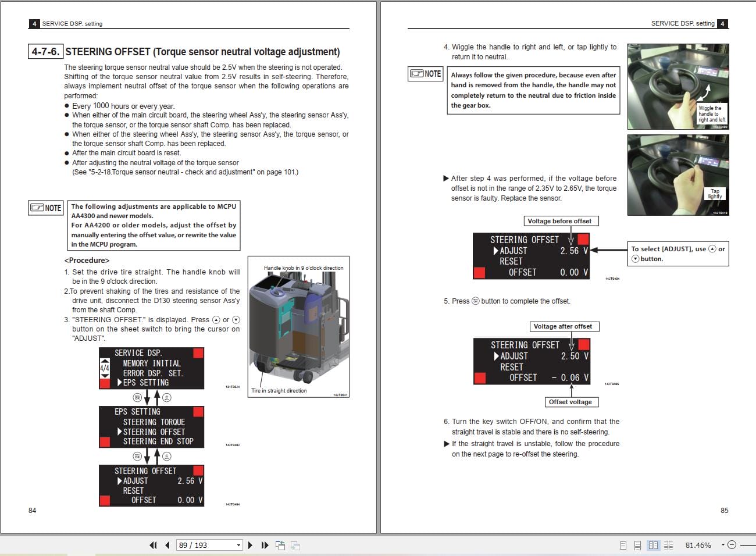Select continuous facing page layout
Screen dimensions: 756x556
click(668, 545)
